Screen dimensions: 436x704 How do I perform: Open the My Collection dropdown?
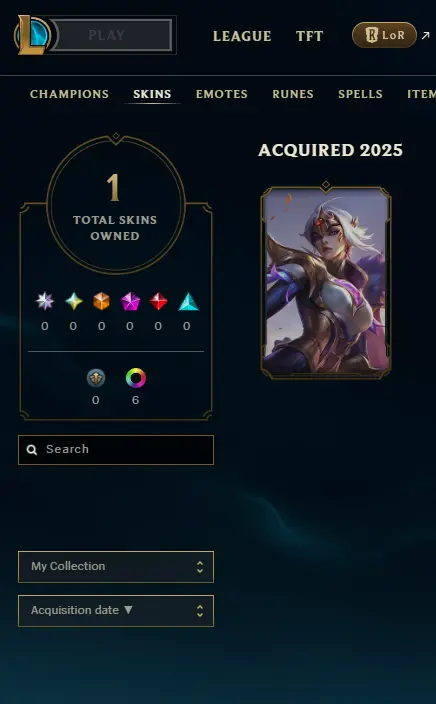116,567
